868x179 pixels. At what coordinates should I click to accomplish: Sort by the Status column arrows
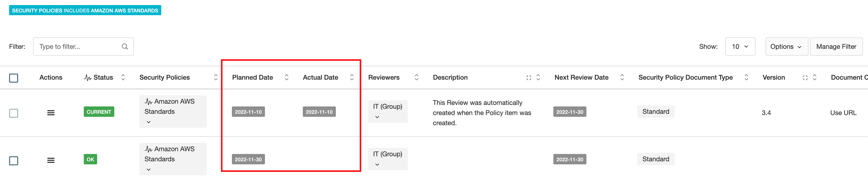click(123, 77)
